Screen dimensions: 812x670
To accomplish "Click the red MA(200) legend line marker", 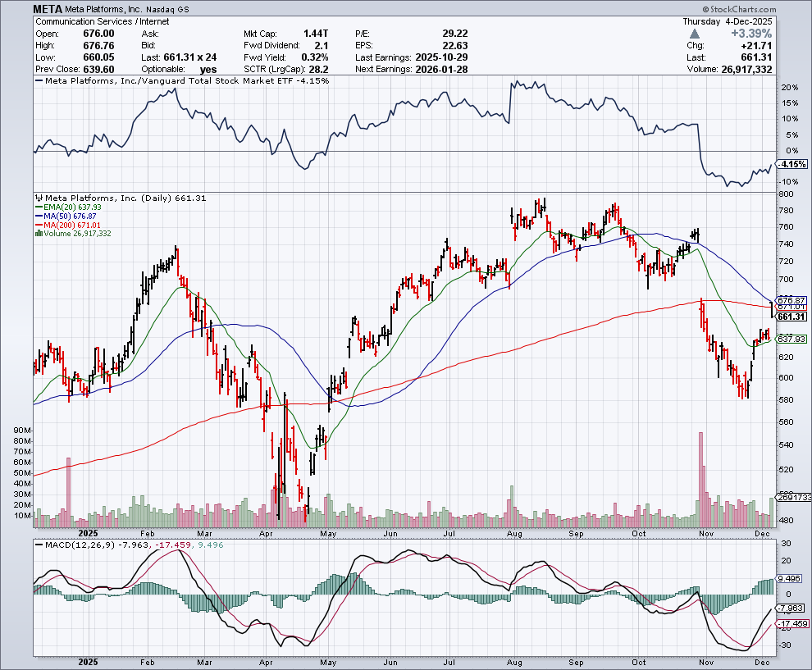I will coord(37,225).
